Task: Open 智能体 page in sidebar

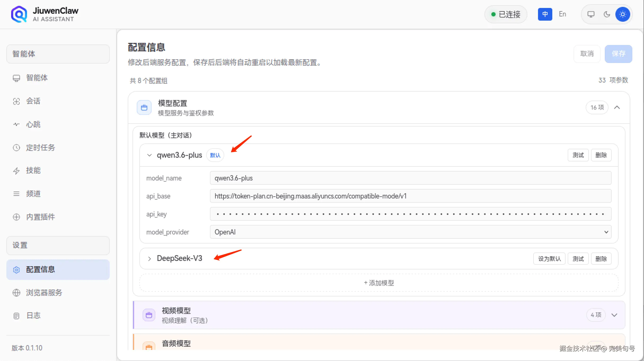Action: (x=58, y=78)
